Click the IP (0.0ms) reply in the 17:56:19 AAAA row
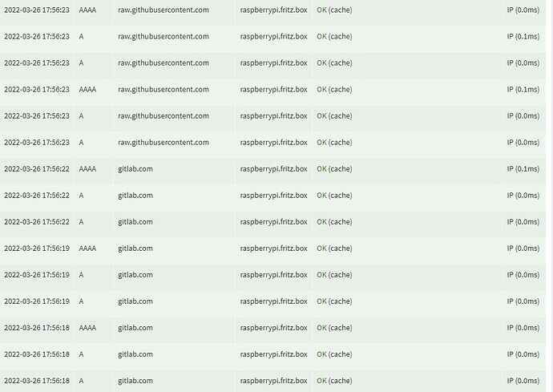 point(523,248)
